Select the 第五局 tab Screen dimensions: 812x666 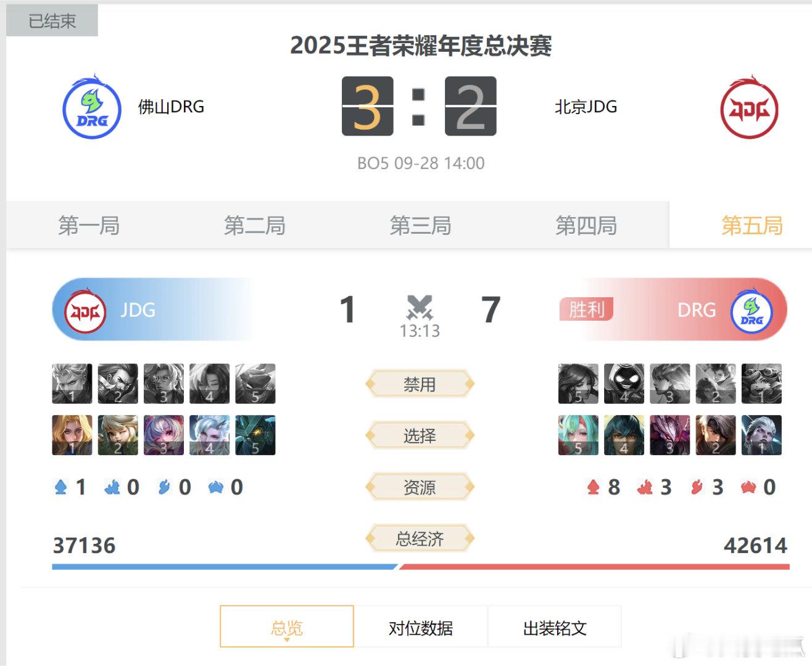752,226
